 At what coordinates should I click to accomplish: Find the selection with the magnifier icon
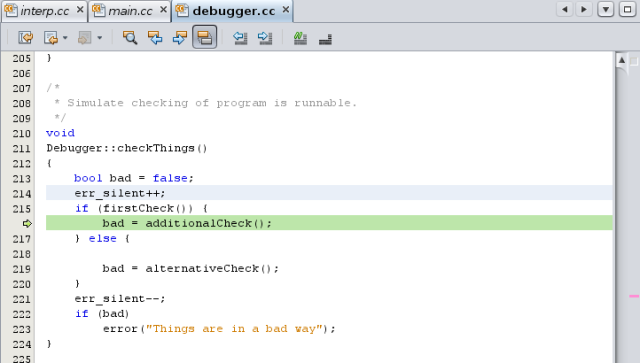(x=130, y=38)
